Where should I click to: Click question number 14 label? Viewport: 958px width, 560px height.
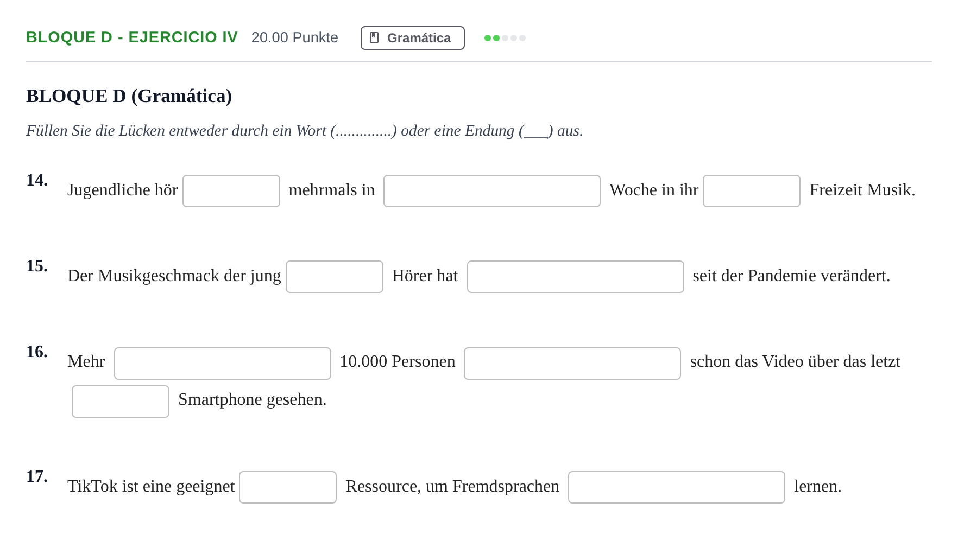pos(37,180)
